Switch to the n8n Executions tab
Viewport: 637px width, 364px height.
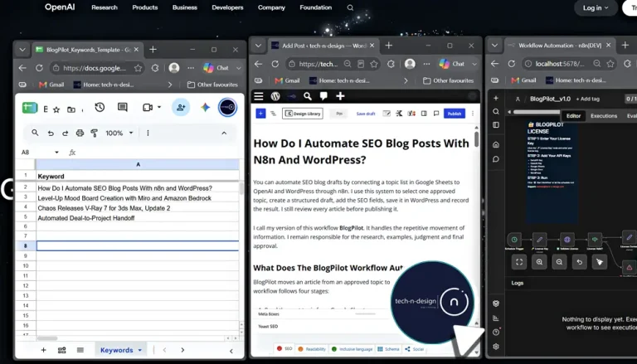point(604,116)
